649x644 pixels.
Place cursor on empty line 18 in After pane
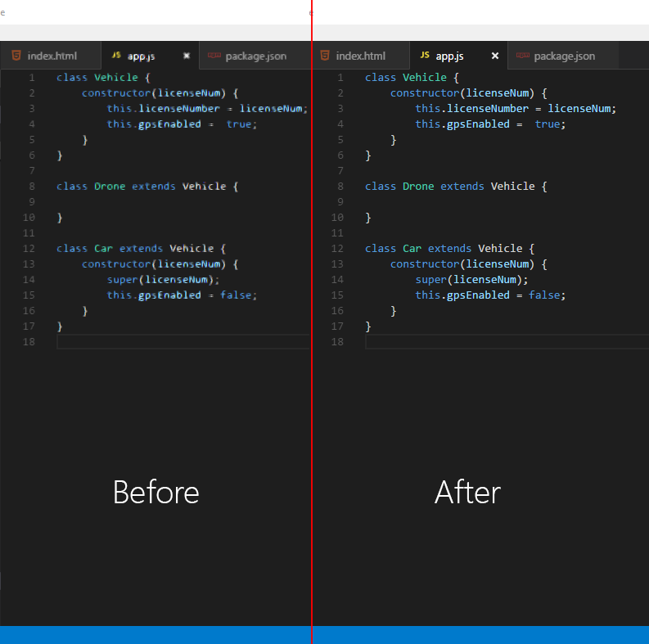coord(507,342)
